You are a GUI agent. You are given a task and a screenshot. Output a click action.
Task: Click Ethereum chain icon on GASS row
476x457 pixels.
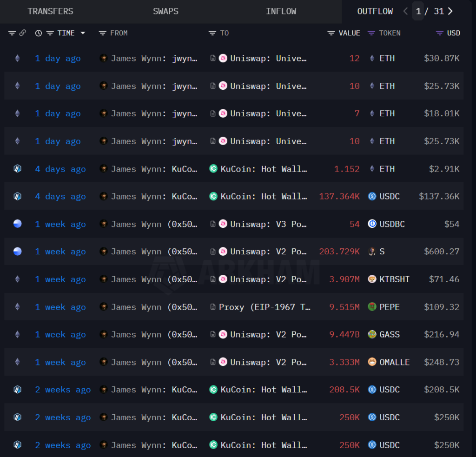click(18, 334)
